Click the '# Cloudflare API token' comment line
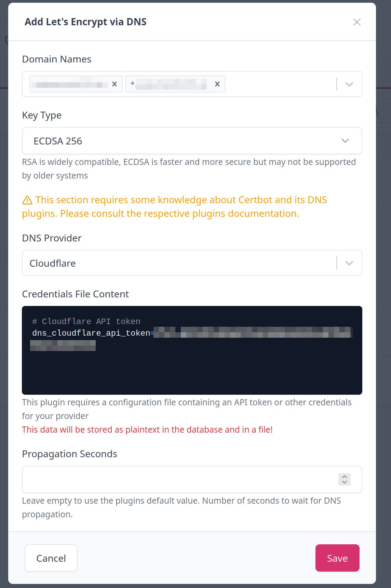The height and width of the screenshot is (588, 391). 86,321
